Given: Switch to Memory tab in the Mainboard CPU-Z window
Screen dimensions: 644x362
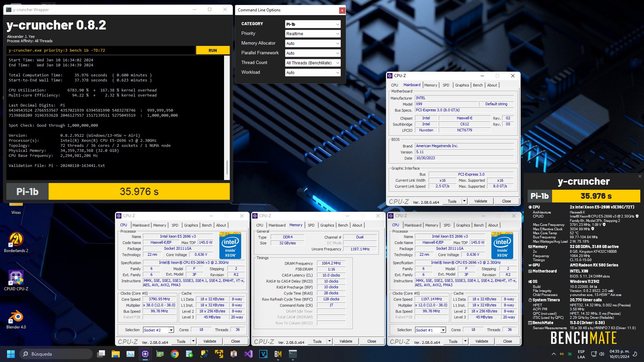Looking at the screenshot, I should (x=431, y=85).
